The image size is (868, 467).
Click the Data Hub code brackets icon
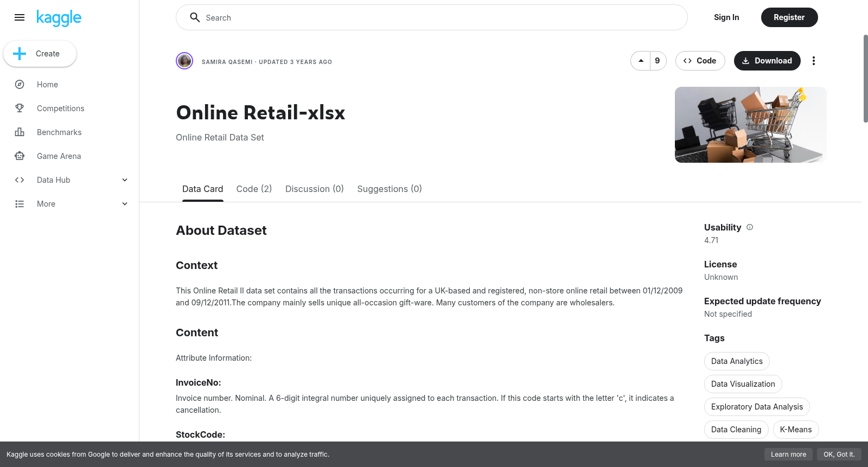coord(20,180)
